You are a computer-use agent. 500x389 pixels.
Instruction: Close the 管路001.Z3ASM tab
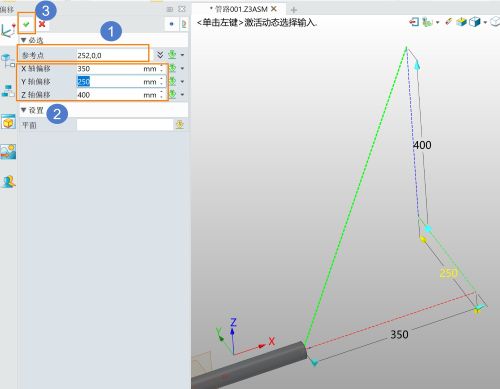274,9
